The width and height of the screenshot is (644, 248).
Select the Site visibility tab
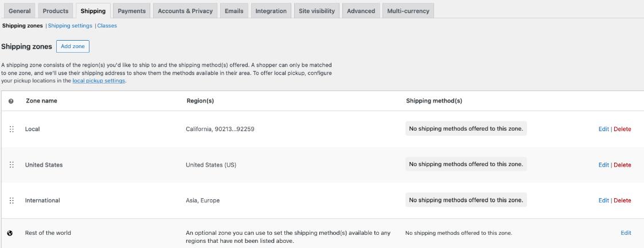[317, 11]
